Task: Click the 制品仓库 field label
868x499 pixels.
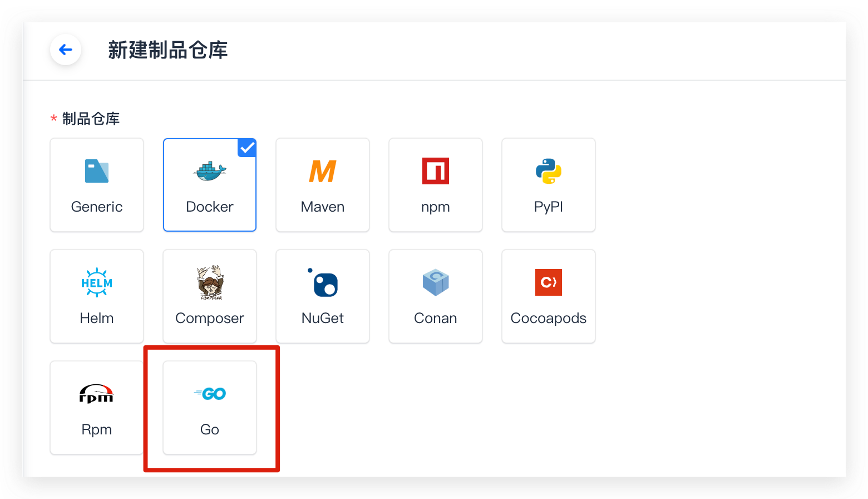Action: pyautogui.click(x=91, y=119)
